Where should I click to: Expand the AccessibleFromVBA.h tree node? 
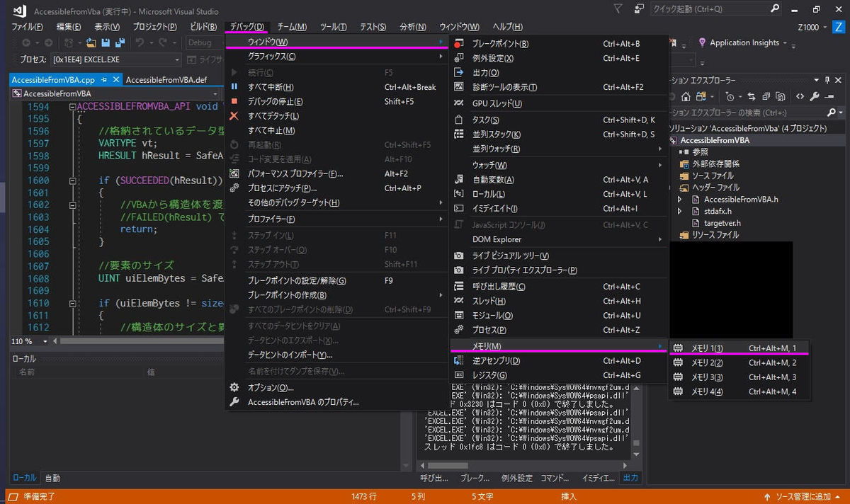click(x=680, y=200)
